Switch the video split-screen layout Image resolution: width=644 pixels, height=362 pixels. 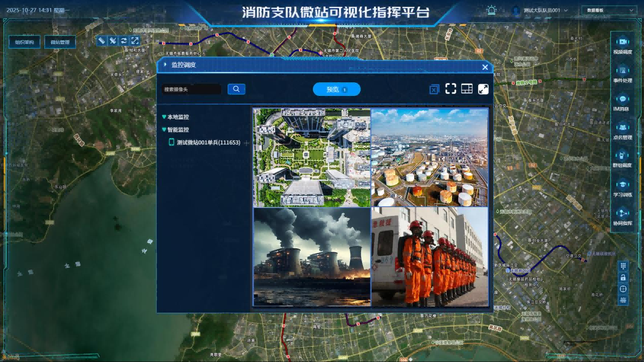[467, 89]
